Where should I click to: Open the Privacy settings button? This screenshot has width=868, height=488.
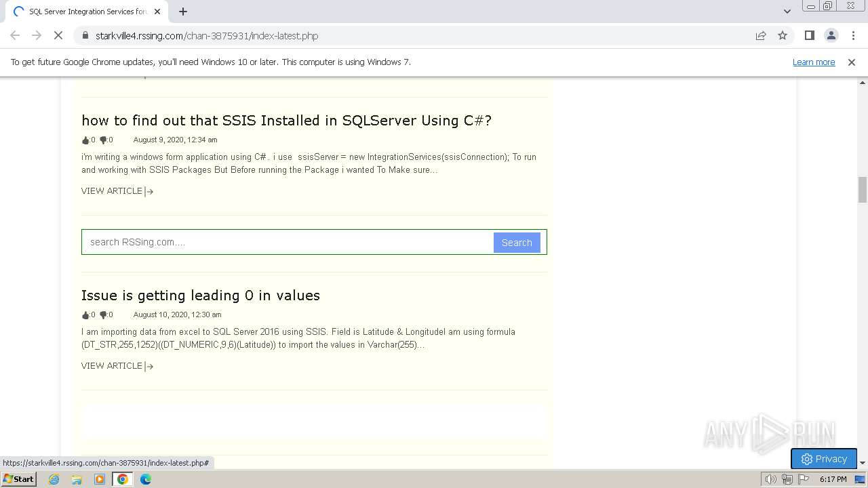tap(824, 459)
